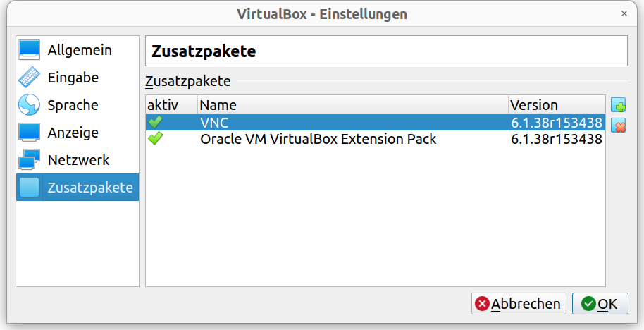
Task: Click the Sprache globe icon
Action: 29,105
